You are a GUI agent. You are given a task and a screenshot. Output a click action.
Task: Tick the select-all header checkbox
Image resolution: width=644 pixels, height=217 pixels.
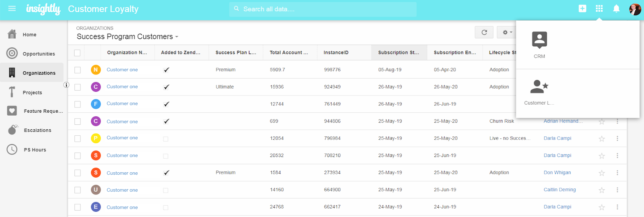[77, 53]
